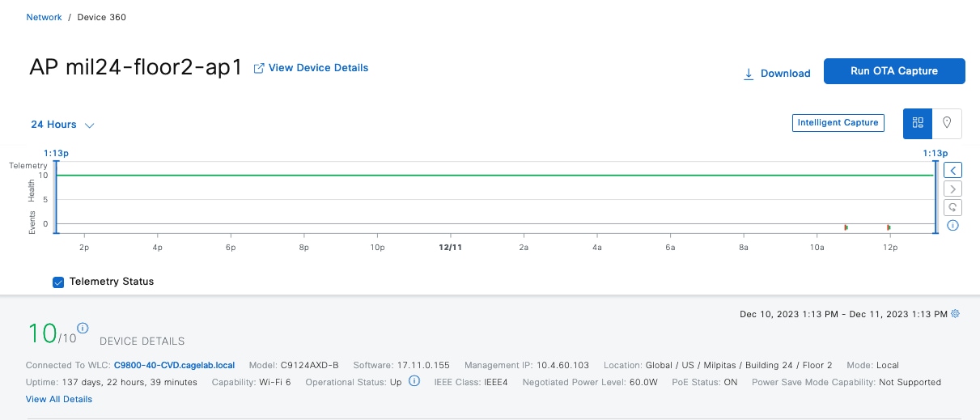Viewport: 980px width, 420px height.
Task: Shift timeline to the next period
Action: pyautogui.click(x=953, y=189)
